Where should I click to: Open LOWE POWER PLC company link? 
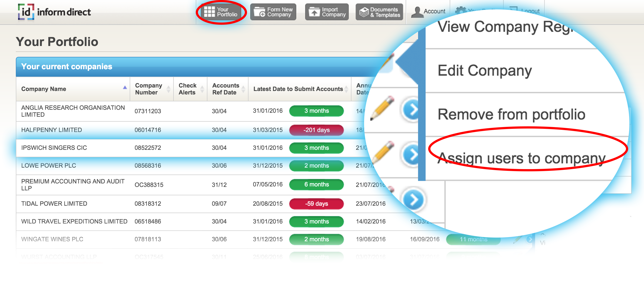49,165
